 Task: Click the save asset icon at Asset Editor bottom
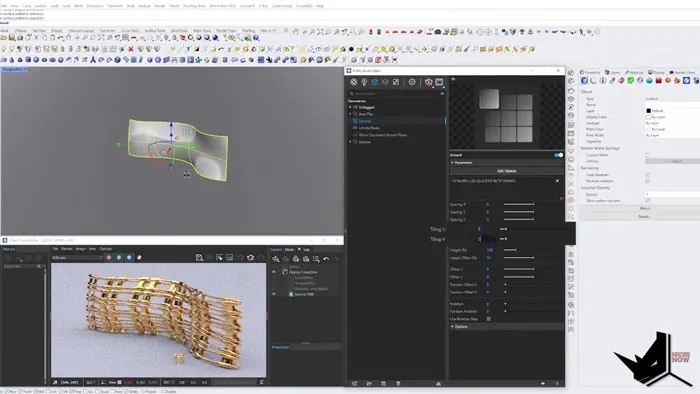(x=383, y=383)
